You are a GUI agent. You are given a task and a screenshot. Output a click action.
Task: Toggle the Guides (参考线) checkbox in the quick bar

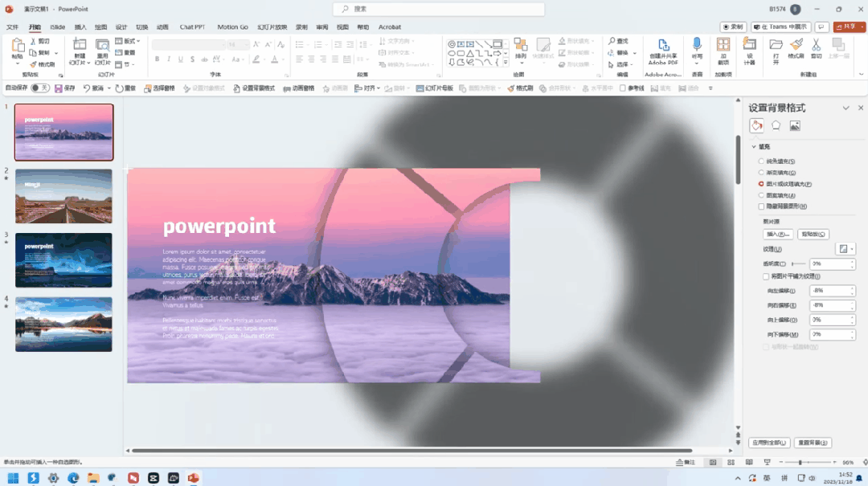(x=623, y=88)
